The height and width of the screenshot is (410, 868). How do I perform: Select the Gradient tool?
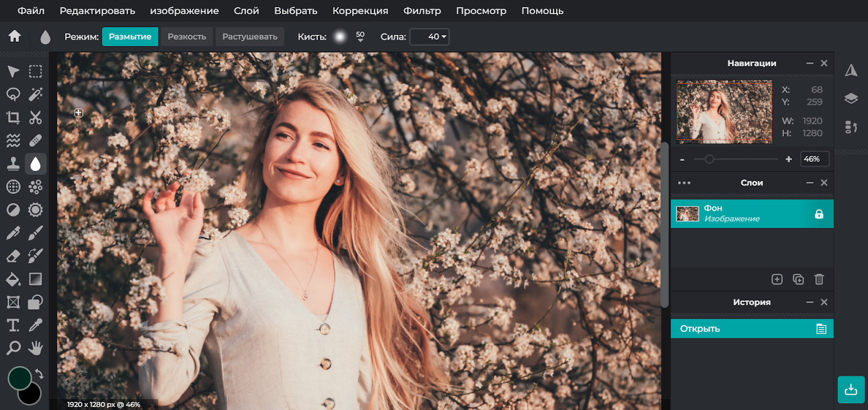35,279
